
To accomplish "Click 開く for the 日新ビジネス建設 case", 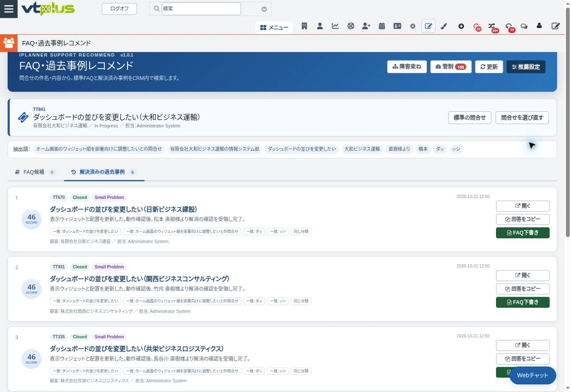I will coord(523,206).
